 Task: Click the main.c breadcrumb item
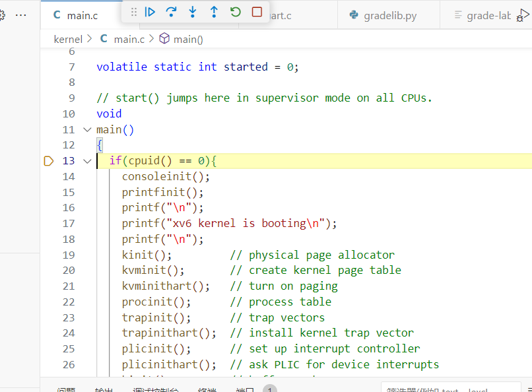click(129, 39)
